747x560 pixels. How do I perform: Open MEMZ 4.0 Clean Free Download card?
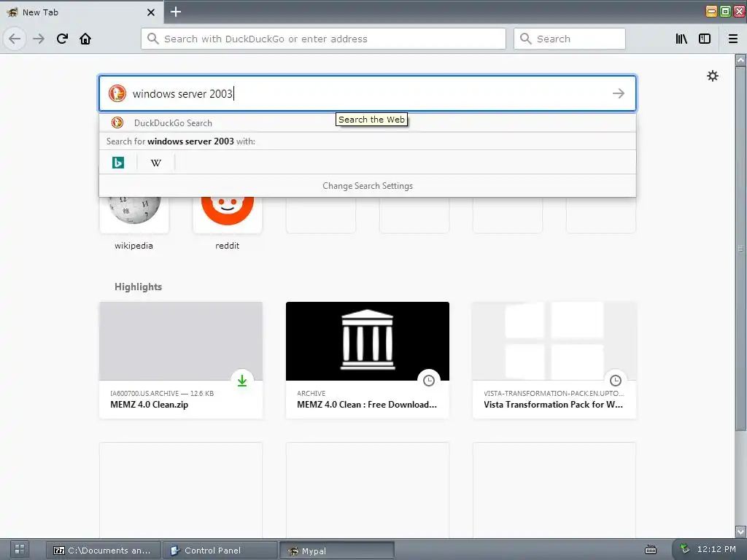click(x=368, y=360)
